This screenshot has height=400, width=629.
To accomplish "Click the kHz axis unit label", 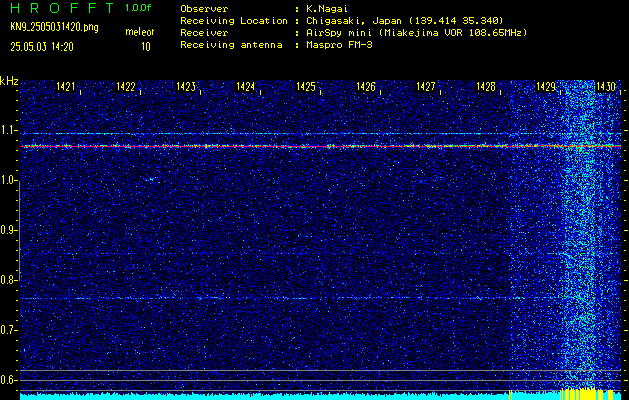I will pos(9,81).
